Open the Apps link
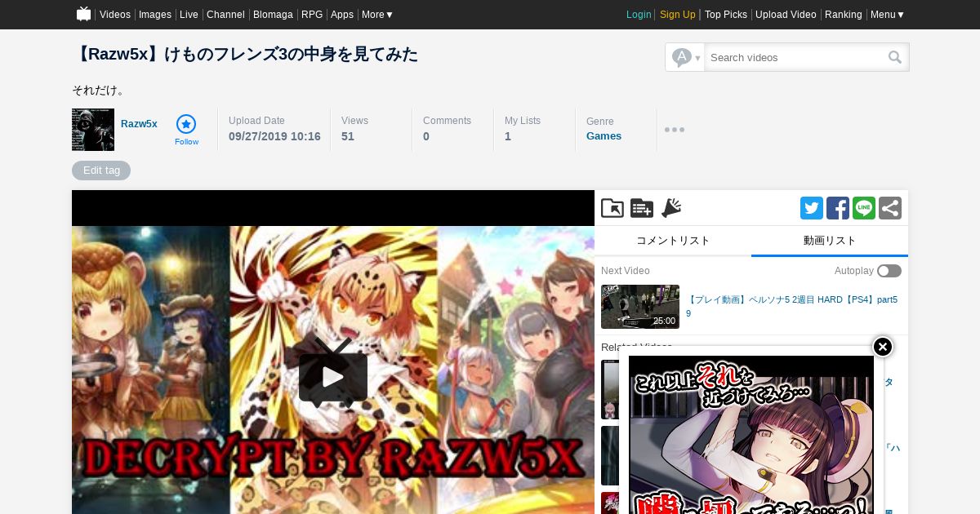 click(342, 15)
